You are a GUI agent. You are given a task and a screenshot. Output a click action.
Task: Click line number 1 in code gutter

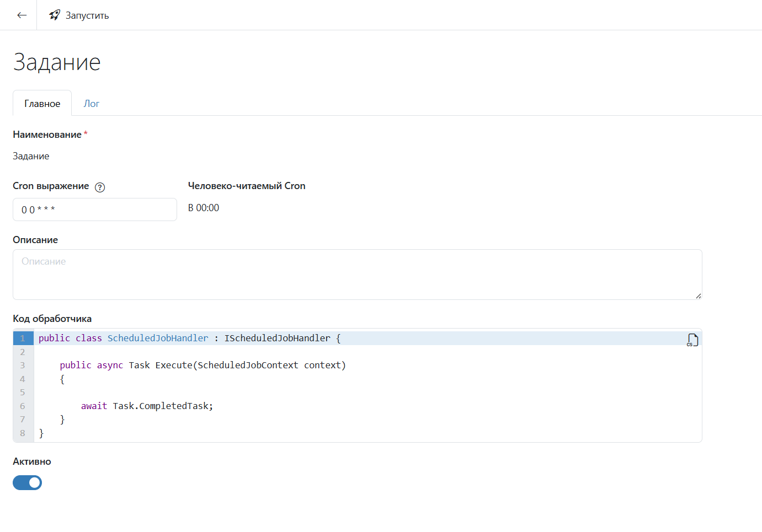coord(23,338)
